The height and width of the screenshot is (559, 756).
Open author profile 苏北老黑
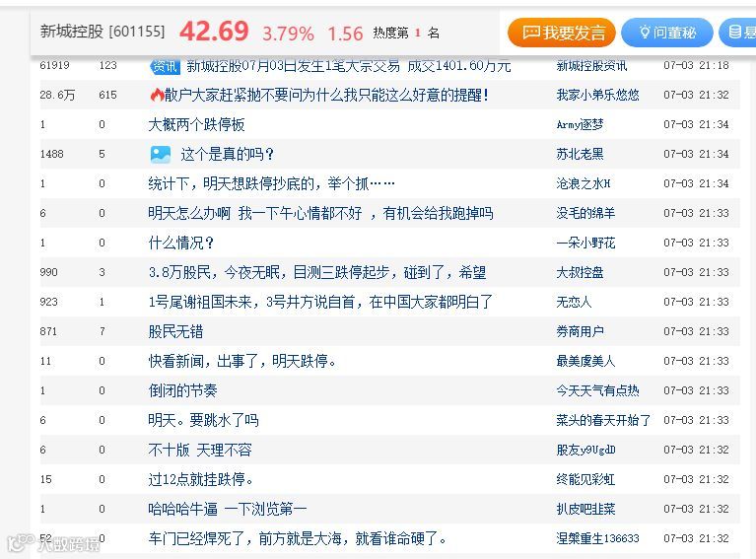tap(580, 154)
